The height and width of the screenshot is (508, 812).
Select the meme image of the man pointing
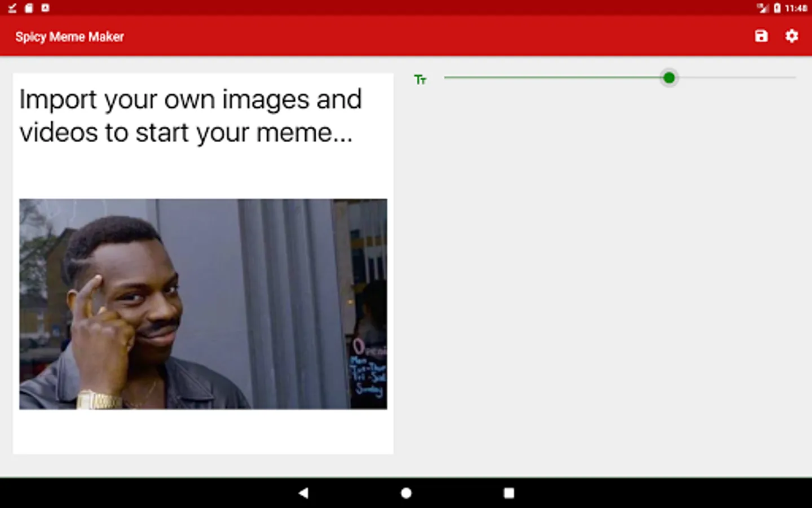(x=203, y=304)
